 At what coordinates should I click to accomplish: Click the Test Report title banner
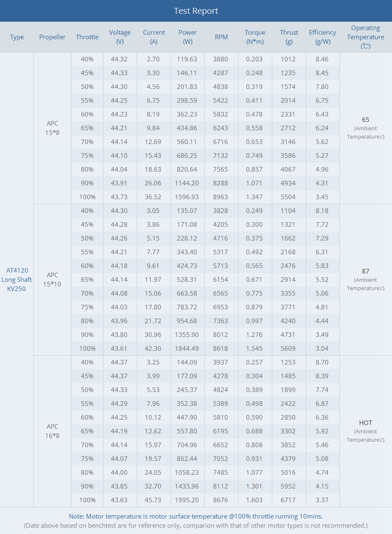[x=196, y=11]
